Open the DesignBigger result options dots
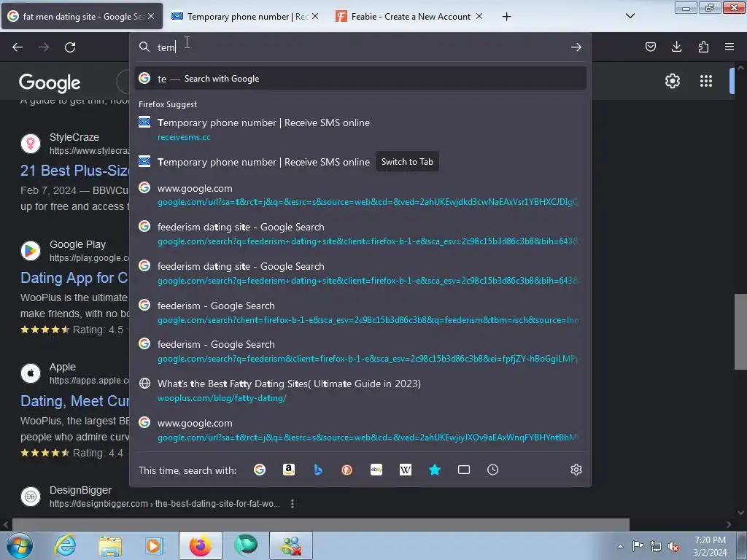747x560 pixels. pos(292,503)
